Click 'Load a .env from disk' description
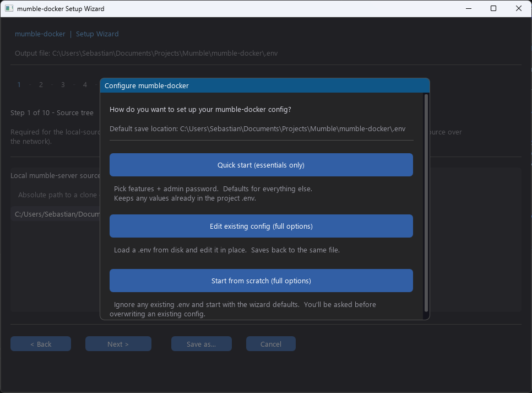 pos(227,250)
